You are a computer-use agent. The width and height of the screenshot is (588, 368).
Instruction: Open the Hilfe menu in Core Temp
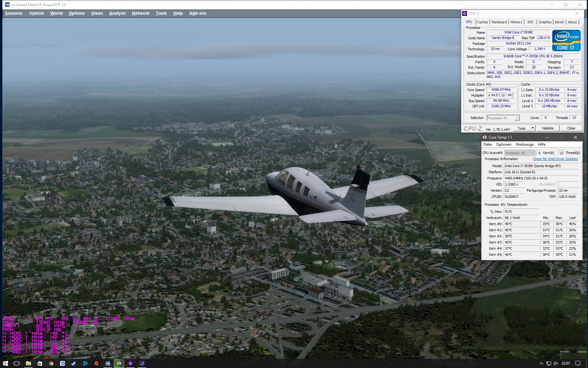541,144
